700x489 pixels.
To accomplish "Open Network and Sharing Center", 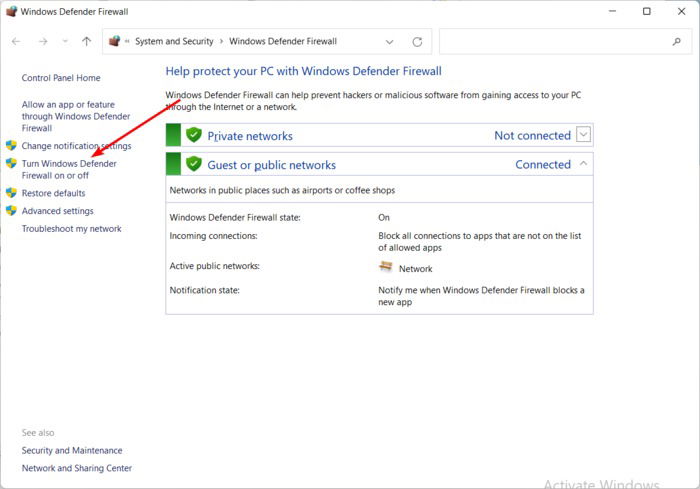I will tap(77, 468).
